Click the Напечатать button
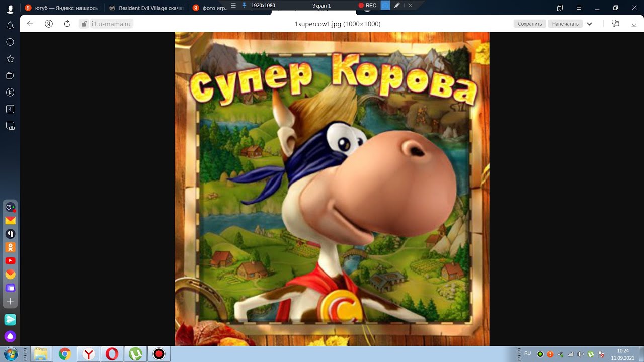 (565, 24)
